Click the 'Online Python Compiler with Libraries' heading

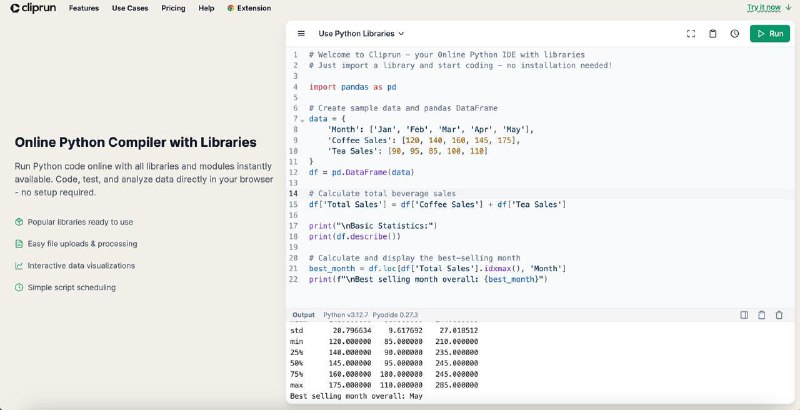[135, 142]
